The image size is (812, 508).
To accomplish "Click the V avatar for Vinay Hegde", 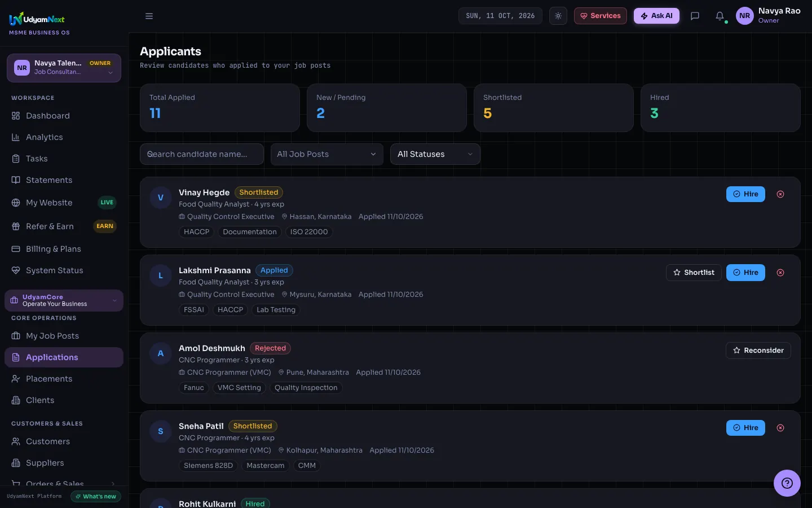I will point(161,198).
